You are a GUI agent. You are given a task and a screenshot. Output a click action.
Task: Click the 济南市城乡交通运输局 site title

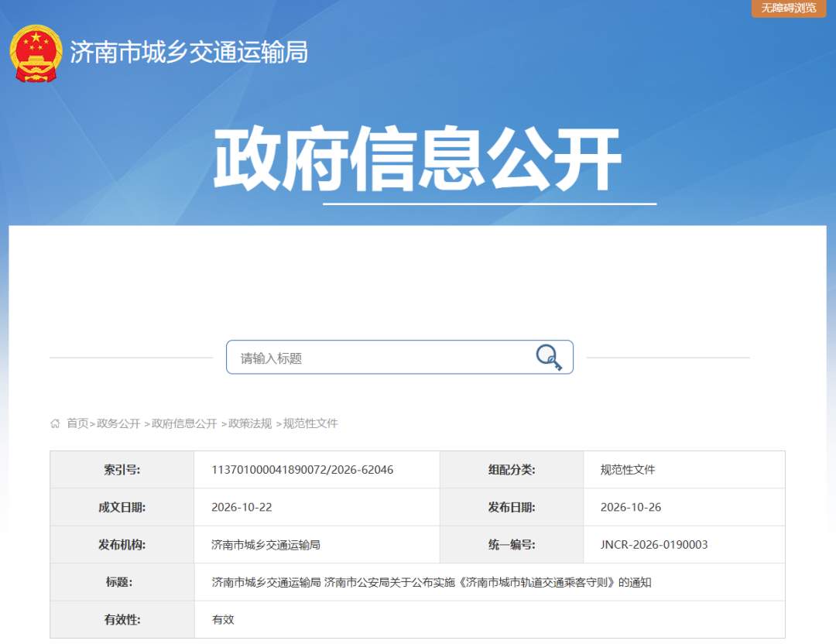point(189,52)
